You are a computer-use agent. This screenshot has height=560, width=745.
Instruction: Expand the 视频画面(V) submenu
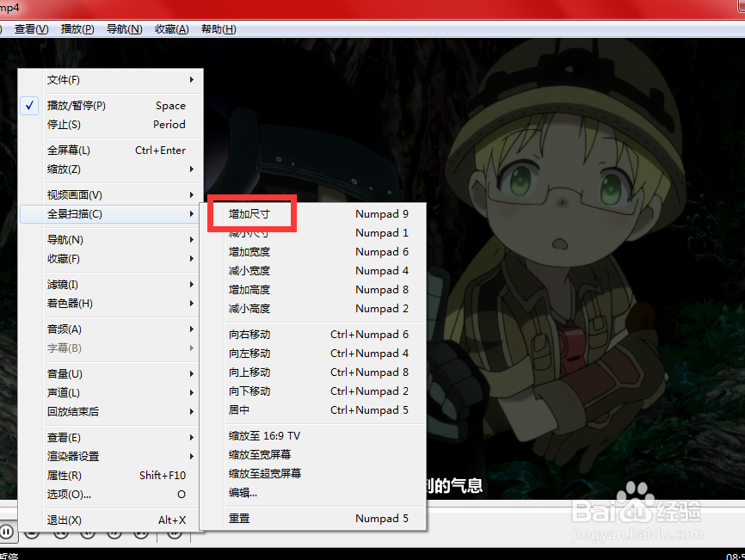point(111,194)
